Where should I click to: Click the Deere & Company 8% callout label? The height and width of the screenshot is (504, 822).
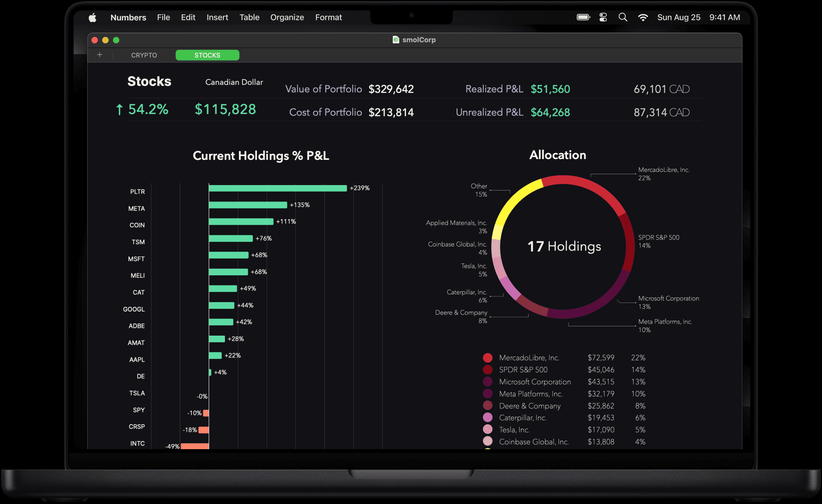pyautogui.click(x=461, y=317)
